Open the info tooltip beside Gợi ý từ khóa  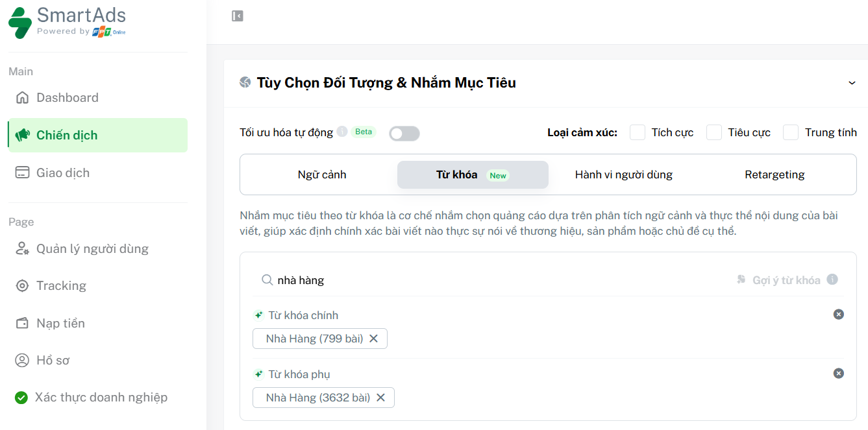pos(832,280)
